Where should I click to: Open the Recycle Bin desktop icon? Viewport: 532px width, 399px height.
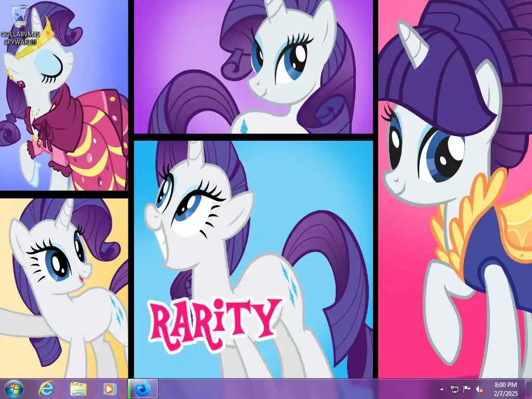20,16
